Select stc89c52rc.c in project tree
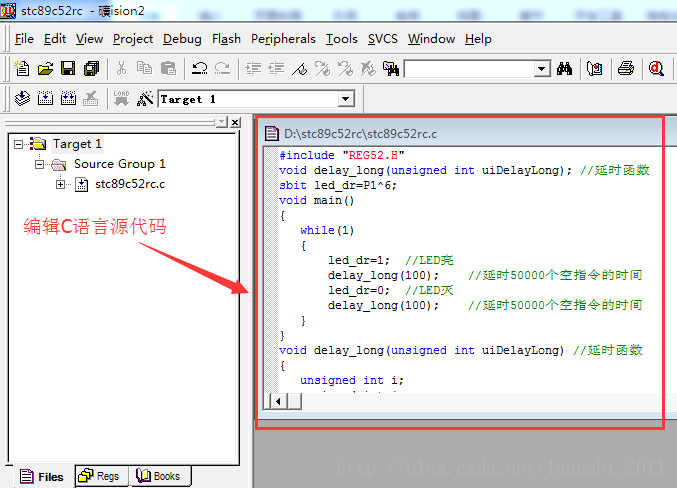 130,184
